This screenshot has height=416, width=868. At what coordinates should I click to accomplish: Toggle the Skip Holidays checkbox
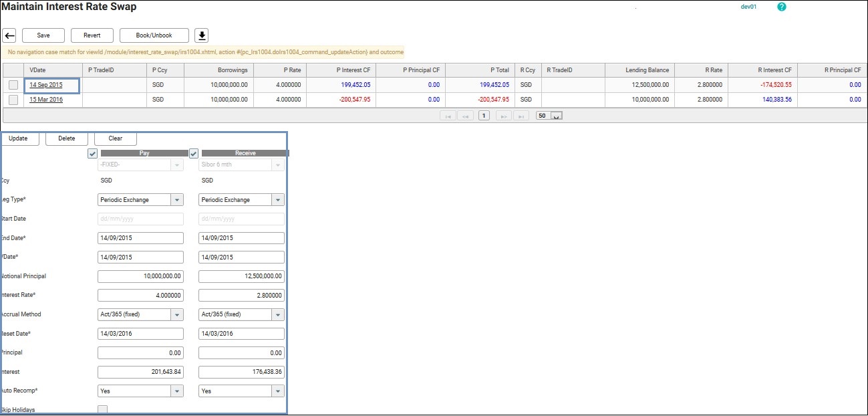tap(103, 409)
